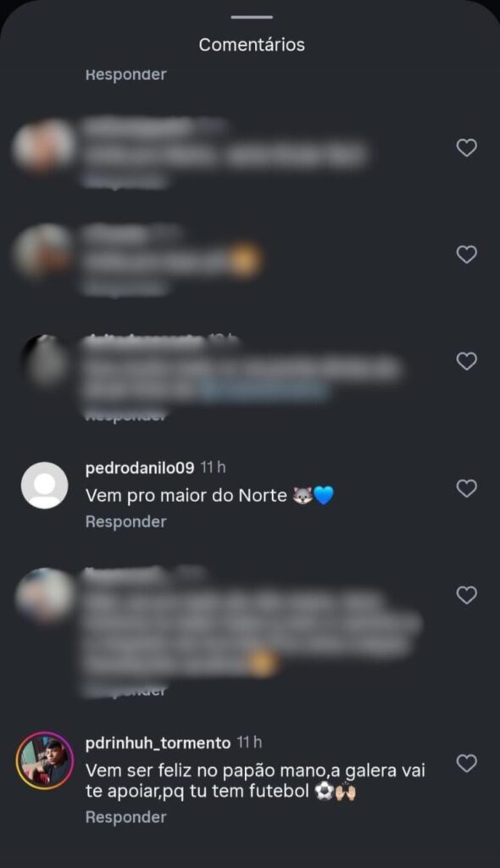Tap heart on second blurred comment
The width and height of the screenshot is (500, 868).
point(466,254)
